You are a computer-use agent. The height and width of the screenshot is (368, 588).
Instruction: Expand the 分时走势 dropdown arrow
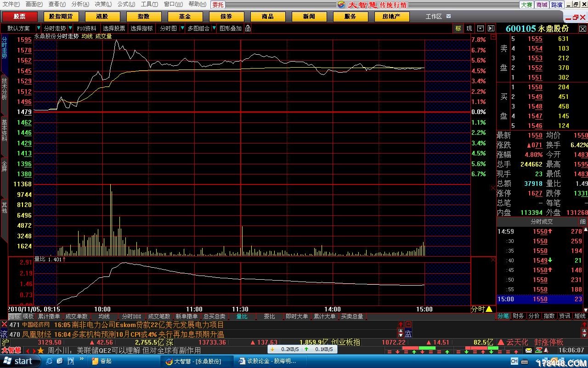70,29
